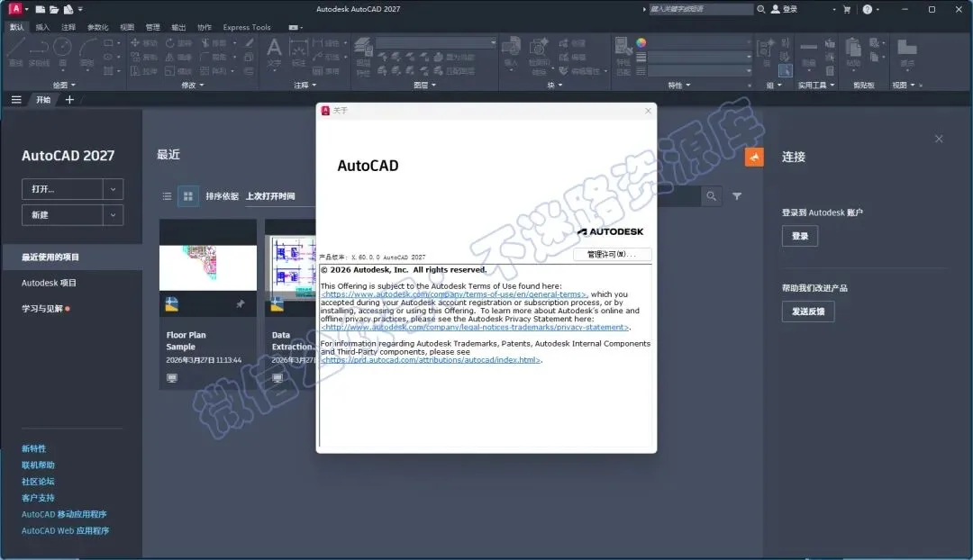Select the Move tool in Modify panel
Screen dimensions: 973x560
tap(143, 43)
